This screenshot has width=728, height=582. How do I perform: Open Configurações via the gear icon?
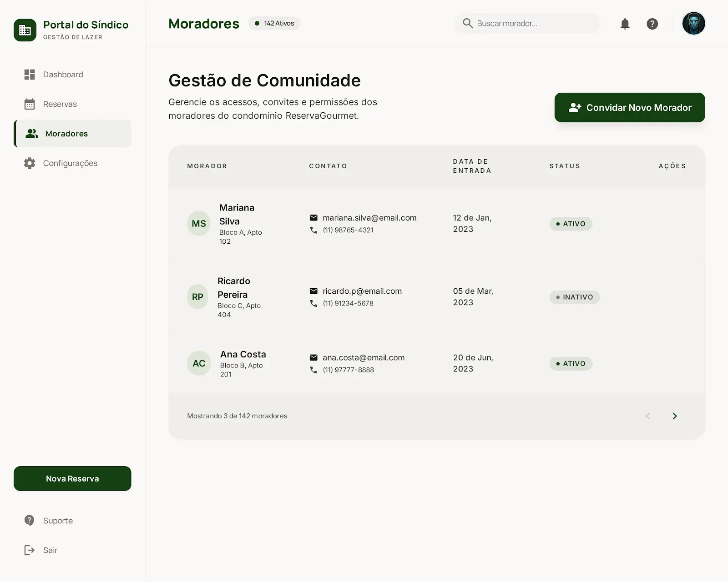click(x=30, y=163)
